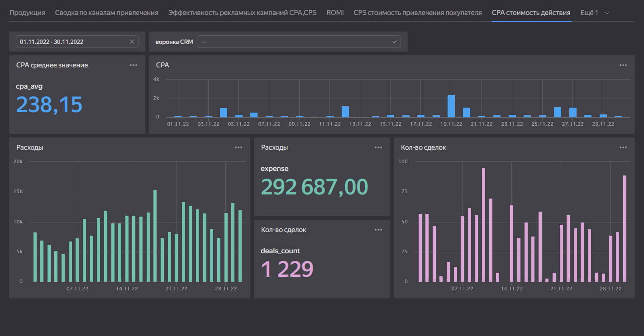Click the last pink bar in Кол-во сделок chart
This screenshot has width=644, height=336.
click(625, 228)
